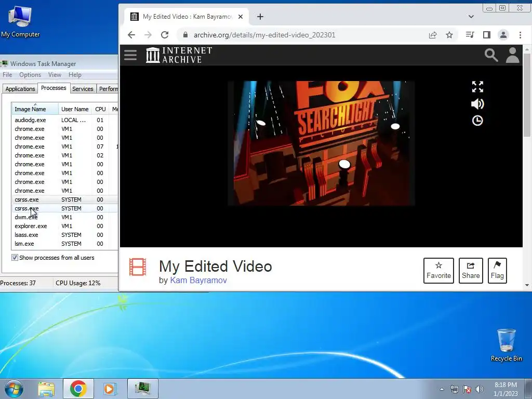Select the chrome.exe row with CPU 02
The width and height of the screenshot is (532, 399).
tap(64, 155)
